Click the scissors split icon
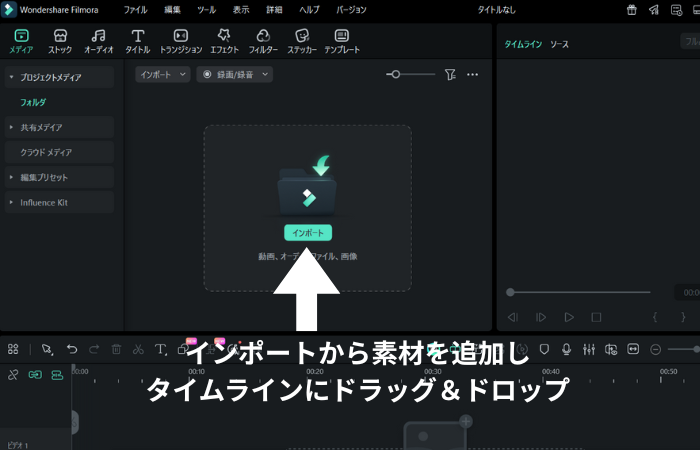 (138, 349)
